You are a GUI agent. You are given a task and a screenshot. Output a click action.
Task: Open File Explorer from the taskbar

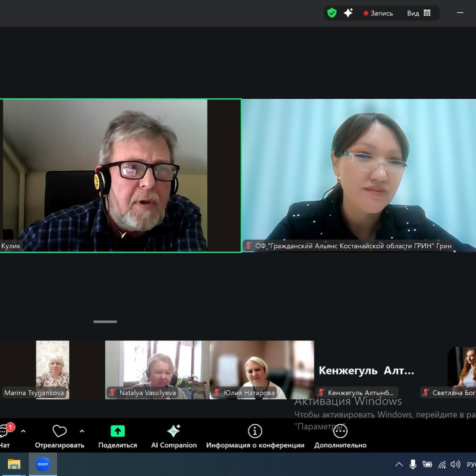click(x=14, y=464)
